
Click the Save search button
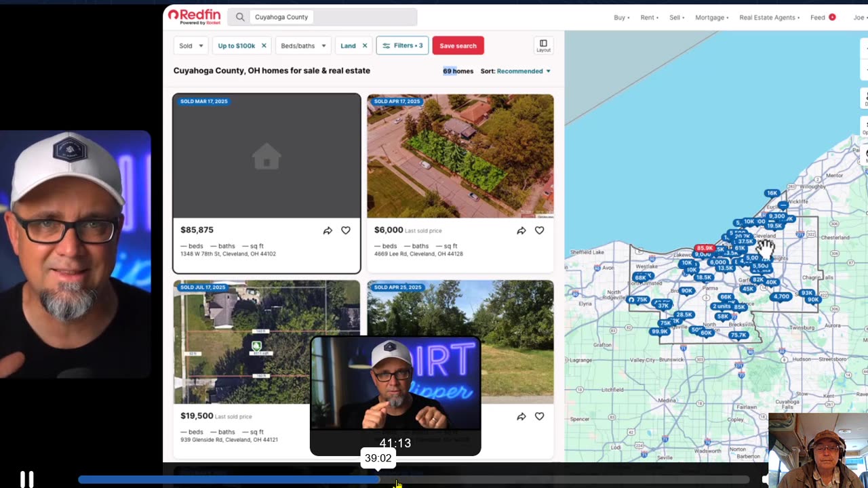[x=458, y=45]
